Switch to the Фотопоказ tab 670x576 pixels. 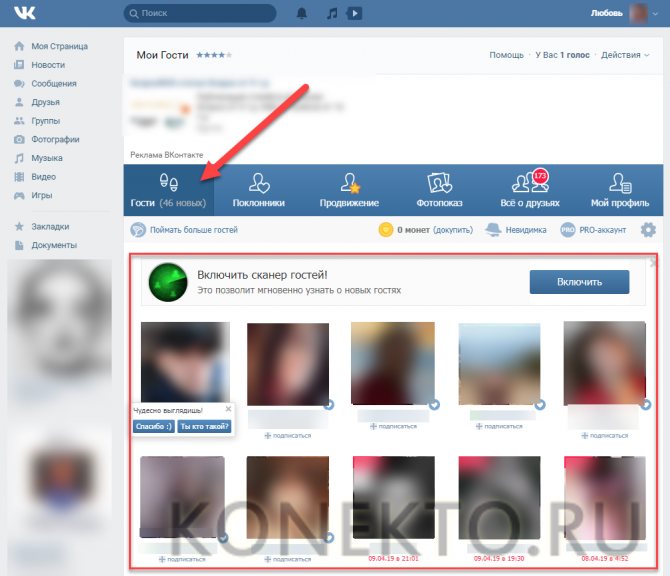click(x=439, y=190)
